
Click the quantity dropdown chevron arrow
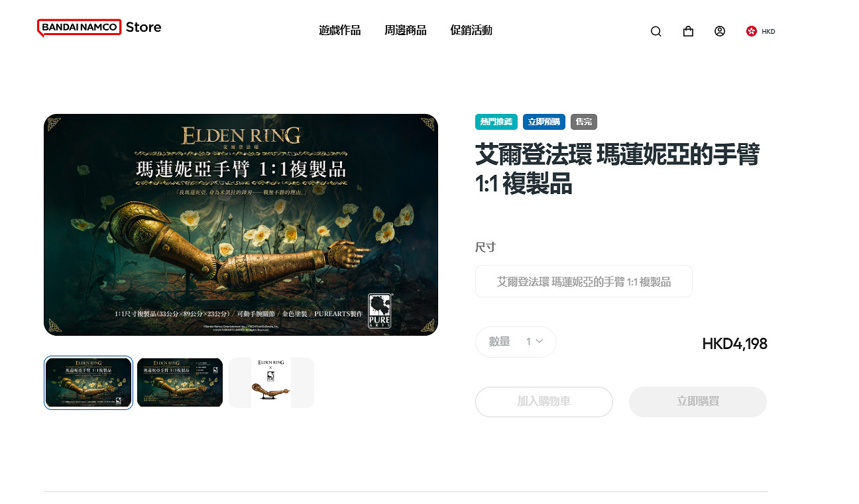(x=540, y=342)
